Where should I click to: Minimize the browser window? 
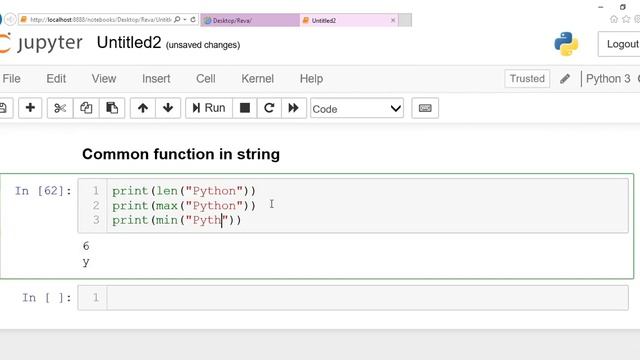tap(601, 7)
